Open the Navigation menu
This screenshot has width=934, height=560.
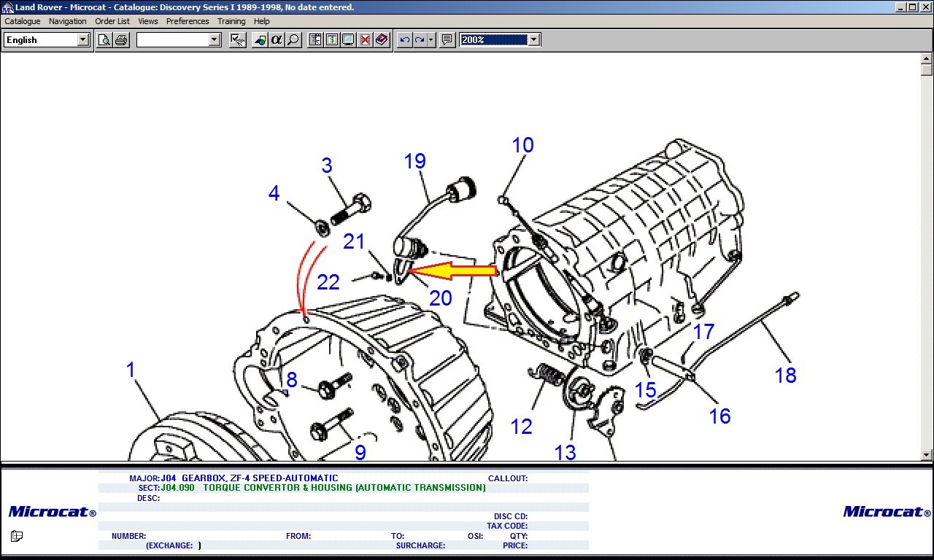(x=68, y=21)
